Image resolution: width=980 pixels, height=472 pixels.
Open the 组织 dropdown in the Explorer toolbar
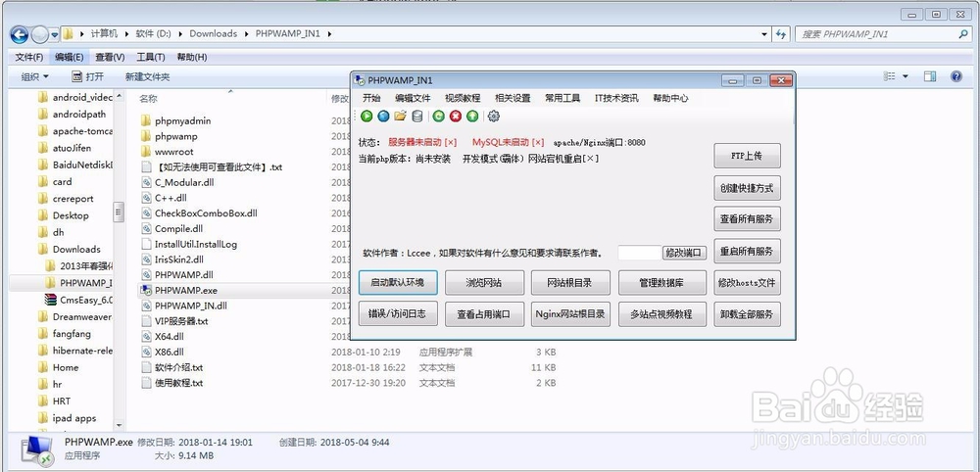[x=35, y=76]
